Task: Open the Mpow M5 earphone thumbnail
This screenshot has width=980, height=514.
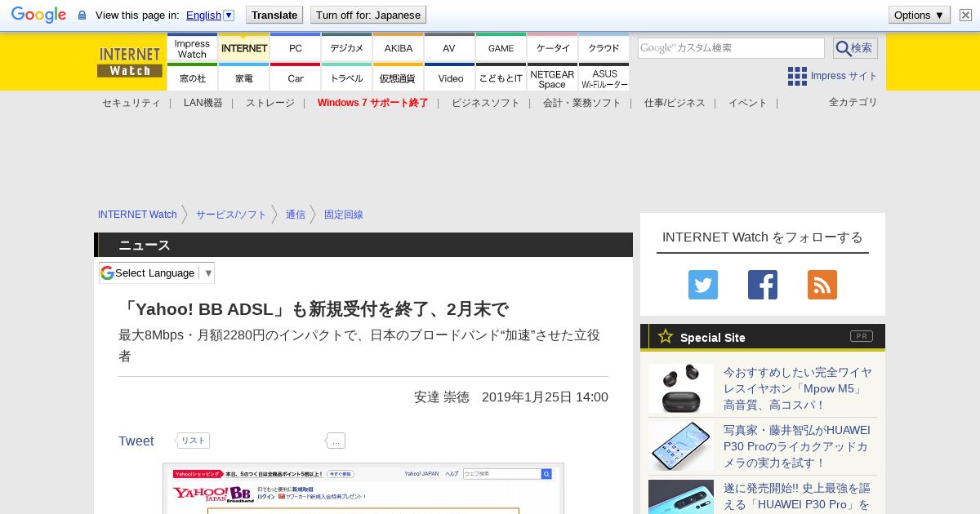Action: pyautogui.click(x=681, y=388)
